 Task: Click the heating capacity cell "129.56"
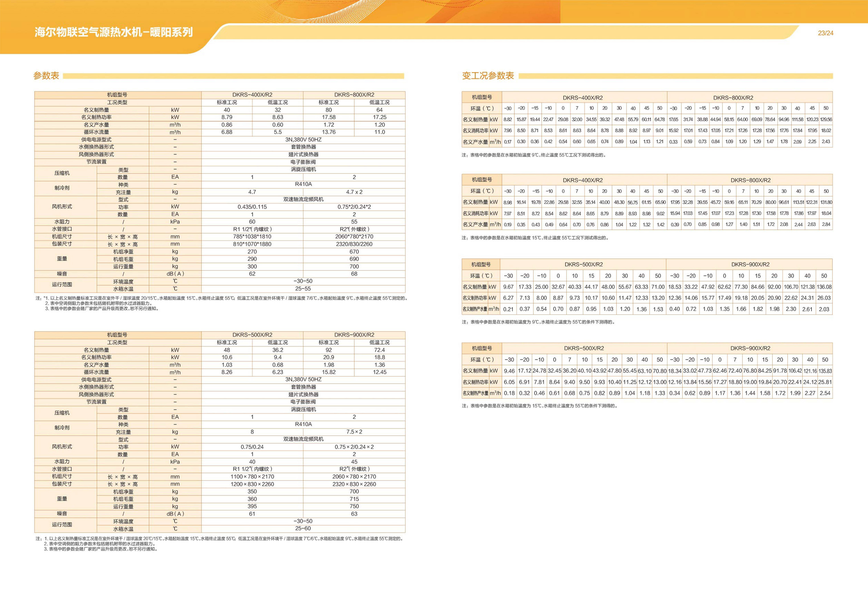[x=826, y=120]
